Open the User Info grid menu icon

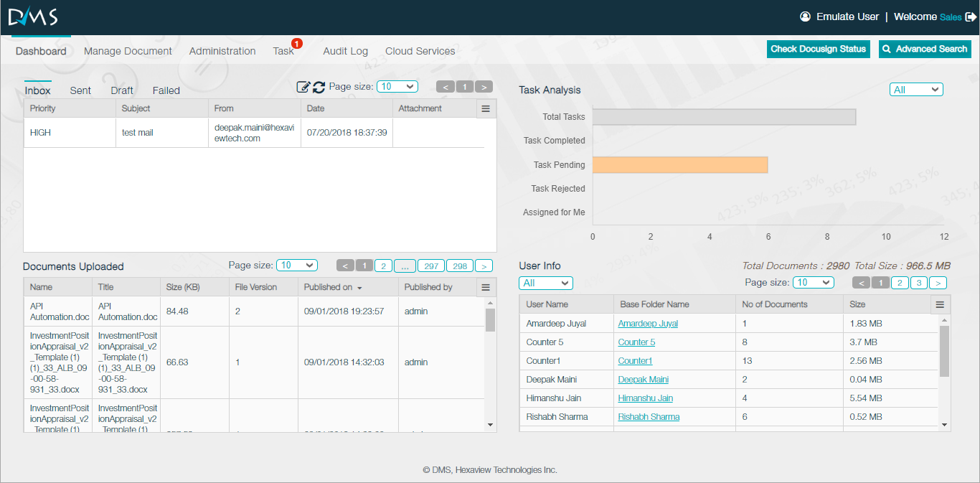click(x=940, y=304)
